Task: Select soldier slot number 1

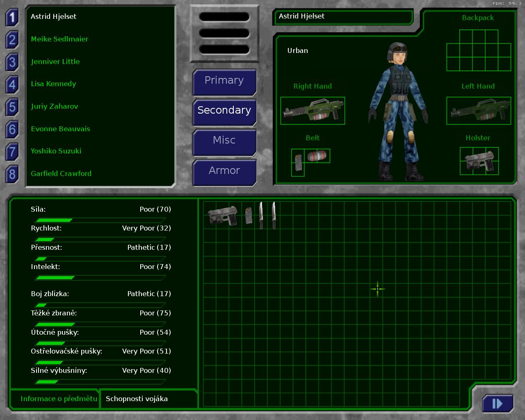Action: coord(12,17)
